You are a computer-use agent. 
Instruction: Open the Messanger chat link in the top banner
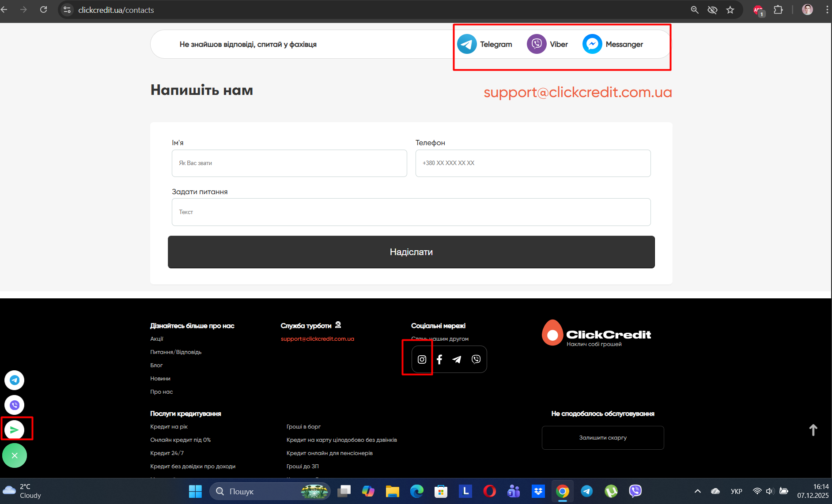613,44
